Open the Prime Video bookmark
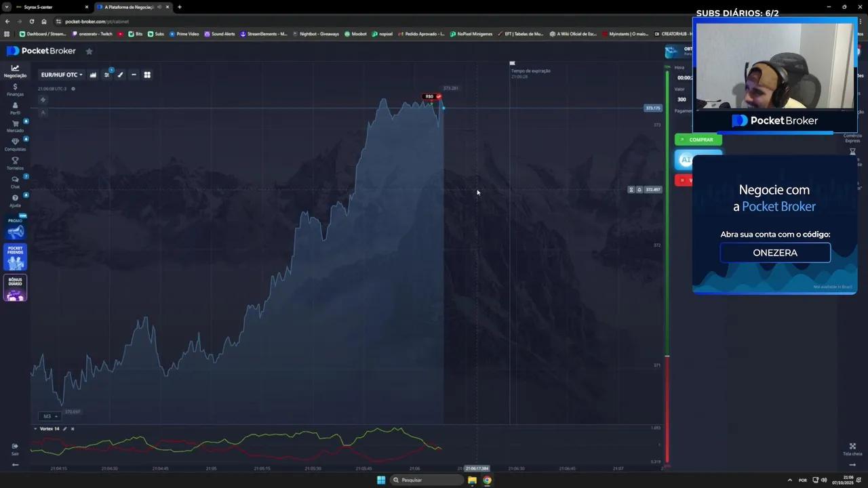 click(x=184, y=34)
